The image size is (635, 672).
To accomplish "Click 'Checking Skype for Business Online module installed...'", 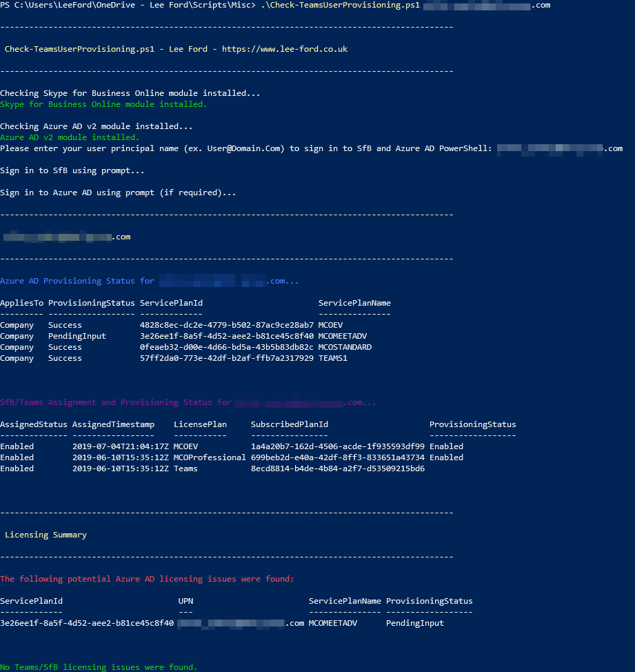I will point(130,93).
